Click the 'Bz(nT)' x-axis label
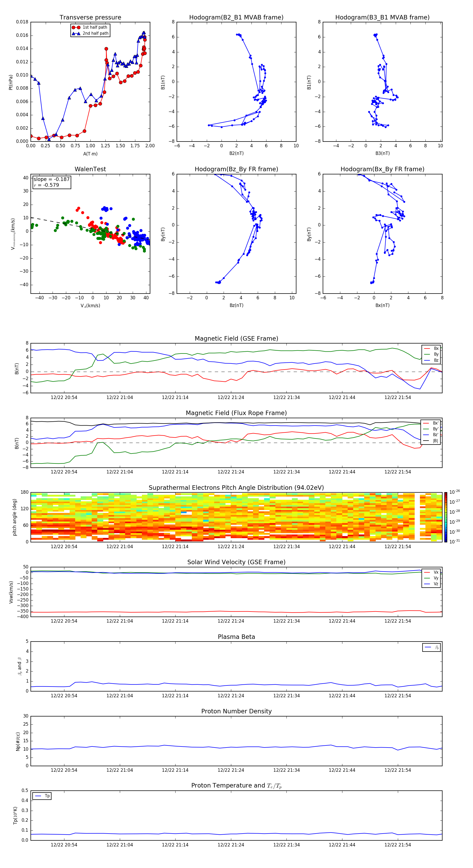The image size is (473, 868). [236, 305]
